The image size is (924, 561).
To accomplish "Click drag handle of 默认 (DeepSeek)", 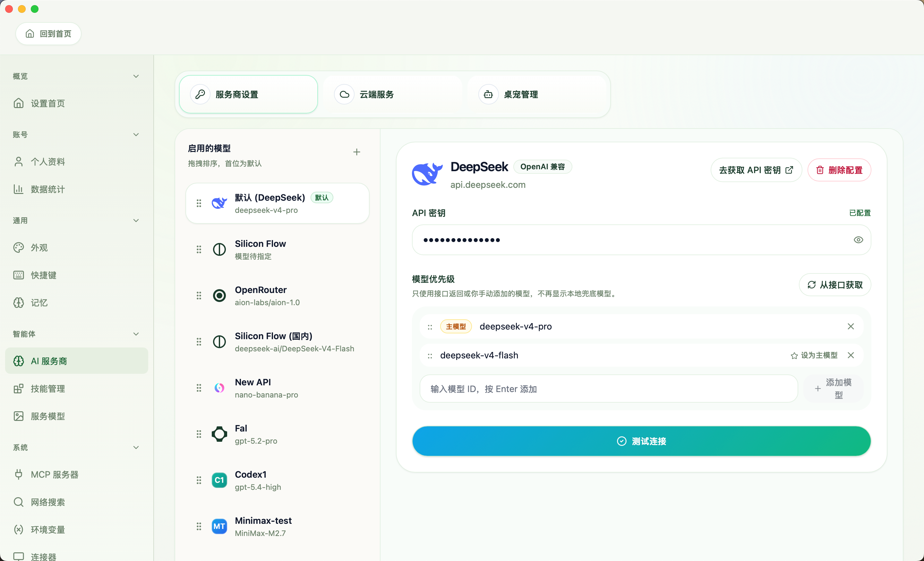I will tap(199, 203).
